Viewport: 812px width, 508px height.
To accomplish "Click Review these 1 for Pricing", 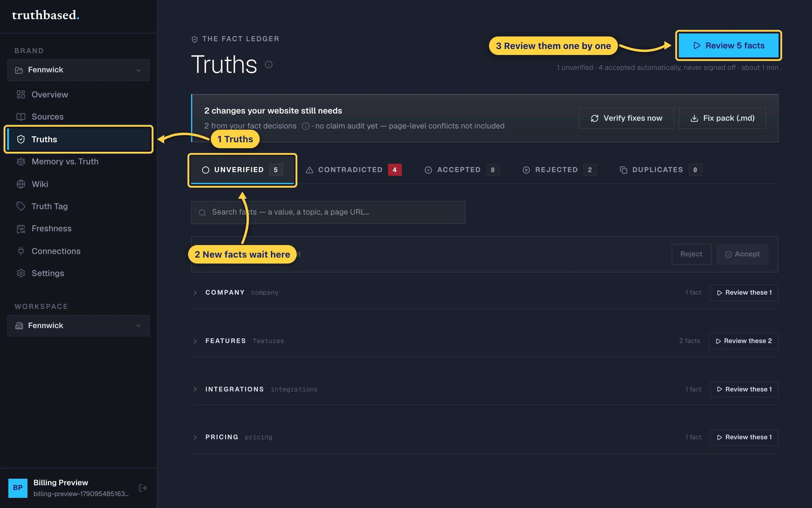I will pyautogui.click(x=744, y=437).
